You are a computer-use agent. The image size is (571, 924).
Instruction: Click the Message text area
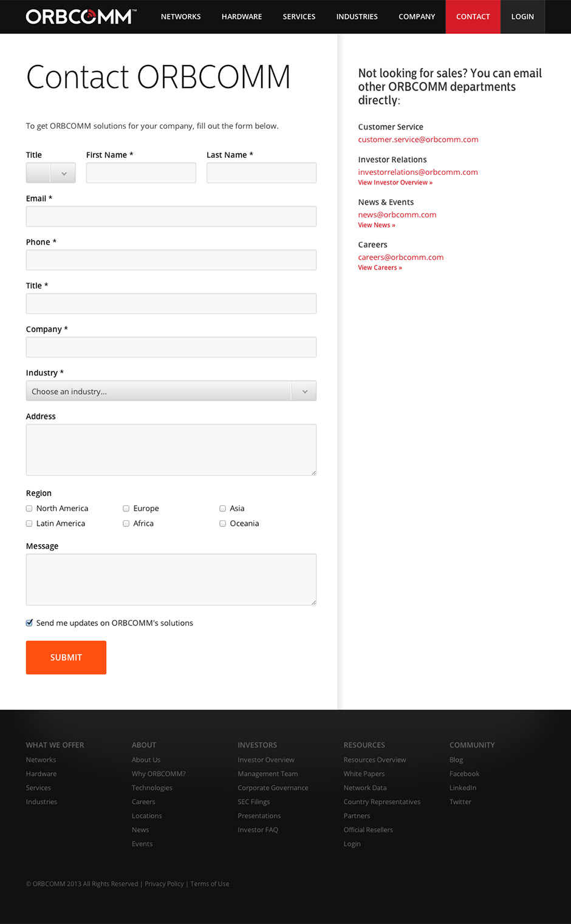tap(171, 580)
